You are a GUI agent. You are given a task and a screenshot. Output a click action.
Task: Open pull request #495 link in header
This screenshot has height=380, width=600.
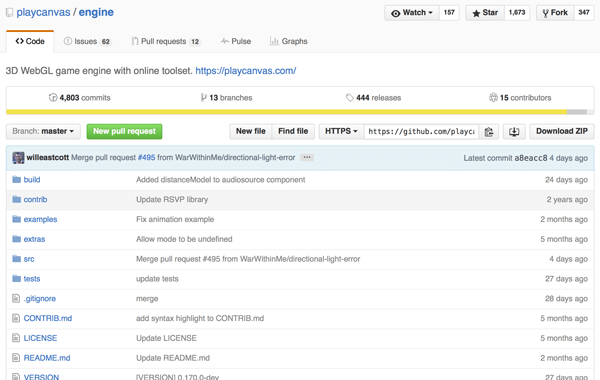point(146,158)
